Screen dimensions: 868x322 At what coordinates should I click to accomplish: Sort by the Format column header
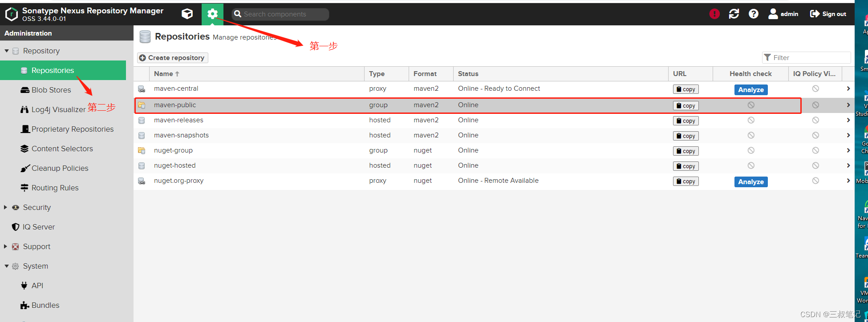tap(431, 74)
